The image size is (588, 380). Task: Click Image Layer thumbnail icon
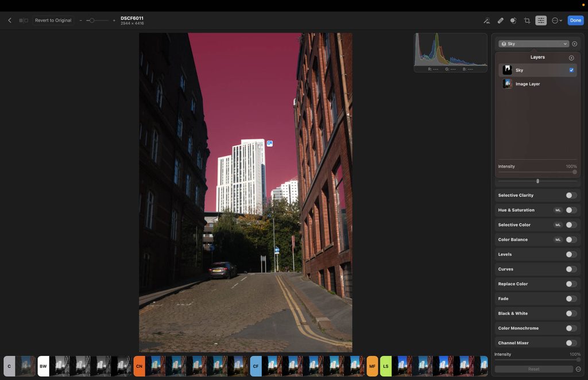(x=507, y=84)
